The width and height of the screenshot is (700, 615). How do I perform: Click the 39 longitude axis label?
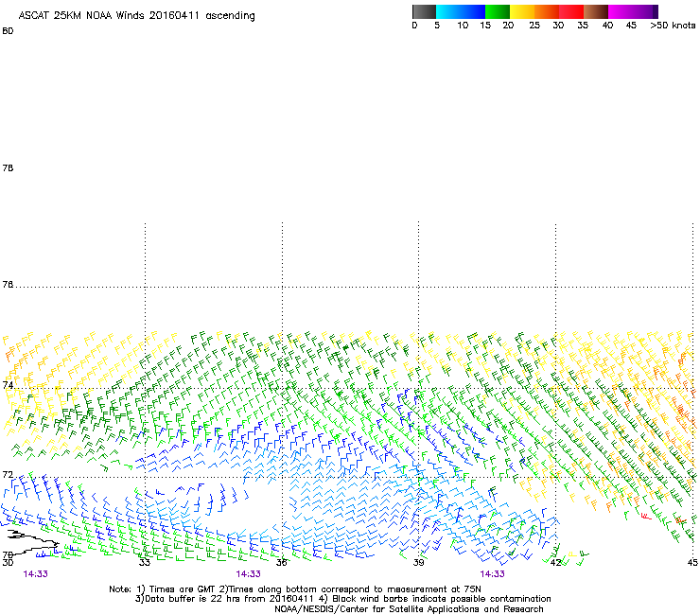point(418,562)
